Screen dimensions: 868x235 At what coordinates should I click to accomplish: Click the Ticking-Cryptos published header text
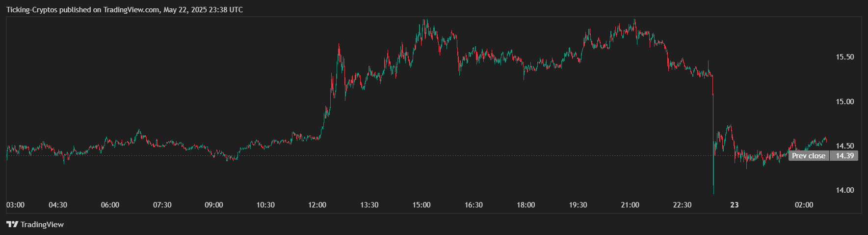[124, 10]
